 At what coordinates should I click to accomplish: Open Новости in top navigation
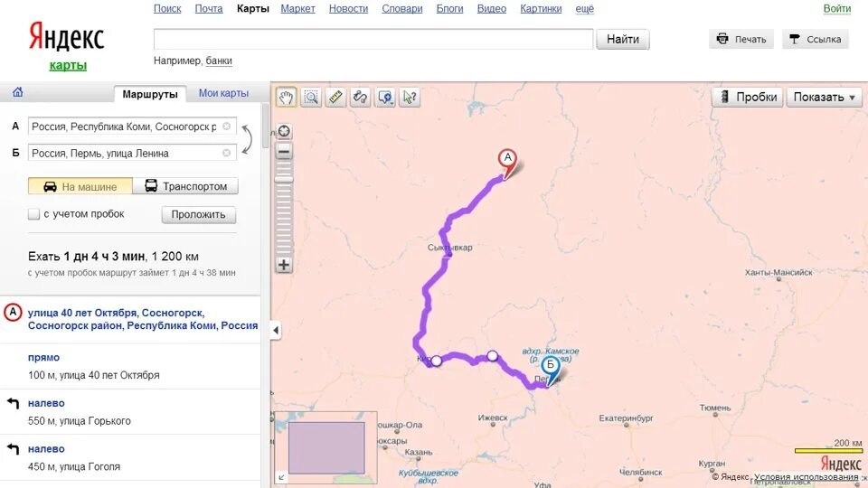[348, 9]
